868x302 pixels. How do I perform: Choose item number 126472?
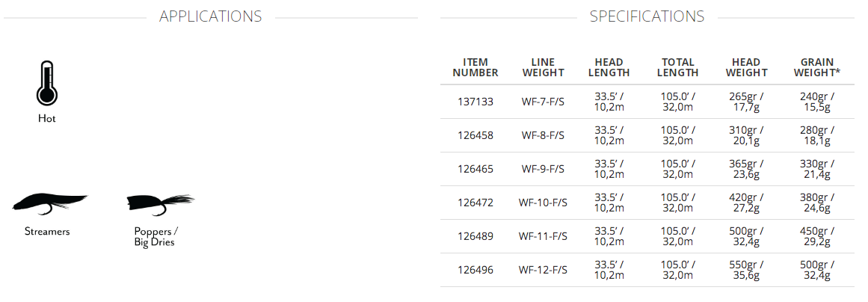tap(475, 203)
